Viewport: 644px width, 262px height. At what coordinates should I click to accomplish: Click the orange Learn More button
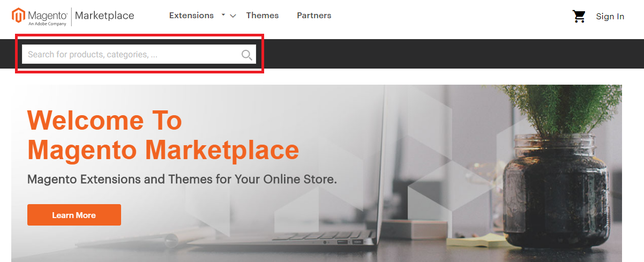[74, 215]
